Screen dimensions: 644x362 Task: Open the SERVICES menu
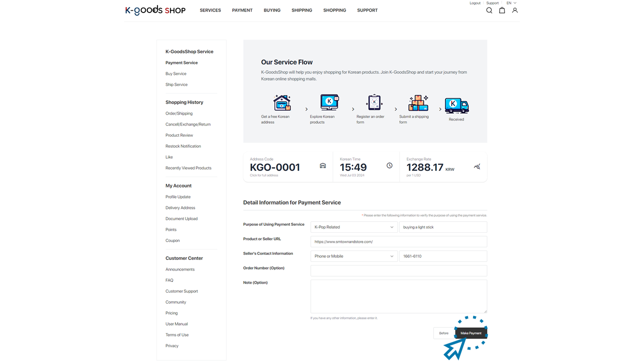tap(210, 11)
